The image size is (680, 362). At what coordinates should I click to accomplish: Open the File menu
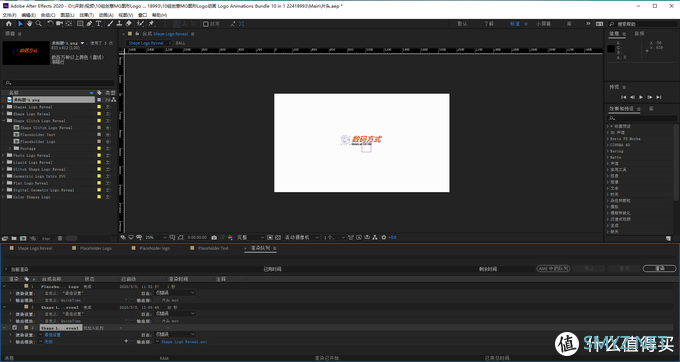coord(9,15)
